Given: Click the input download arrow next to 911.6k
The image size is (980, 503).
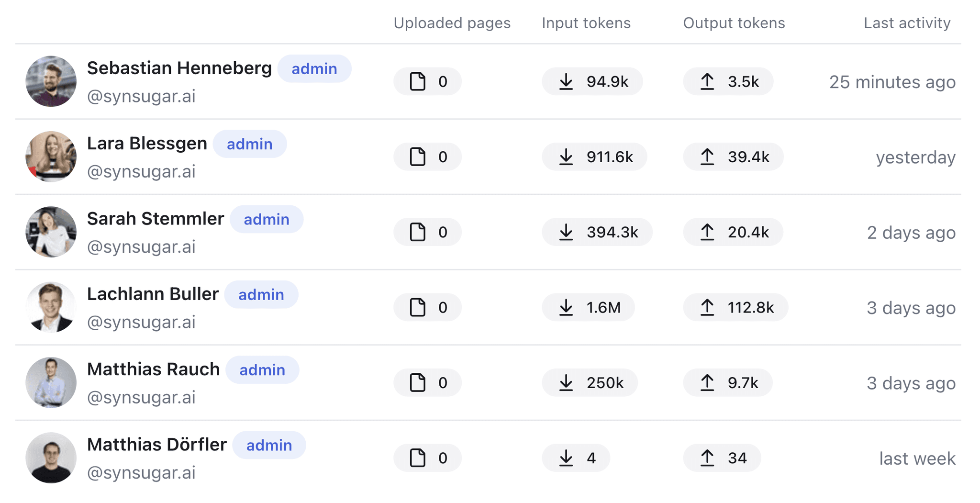Looking at the screenshot, I should [566, 156].
